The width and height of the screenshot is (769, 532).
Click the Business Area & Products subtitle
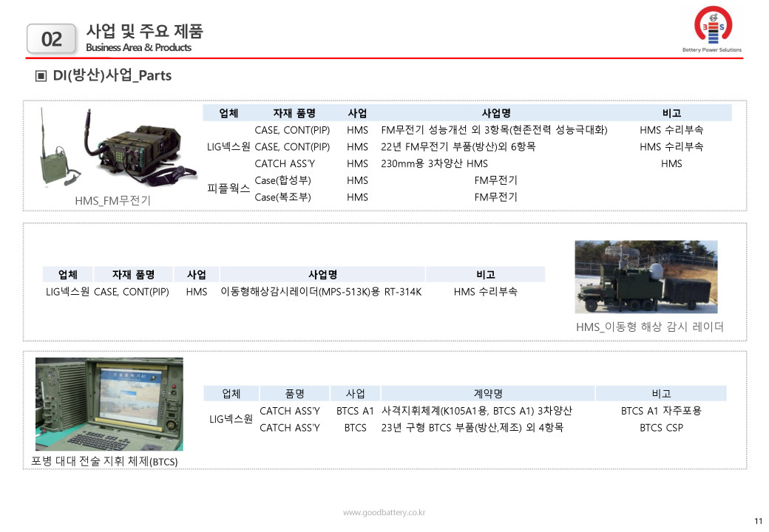point(138,48)
